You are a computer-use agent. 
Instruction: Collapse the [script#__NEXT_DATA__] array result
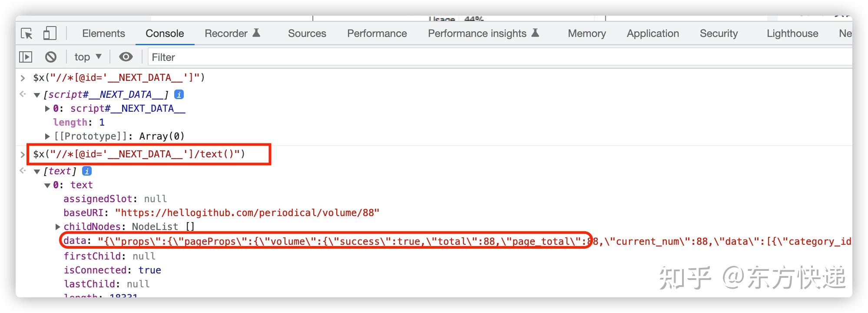tap(37, 95)
